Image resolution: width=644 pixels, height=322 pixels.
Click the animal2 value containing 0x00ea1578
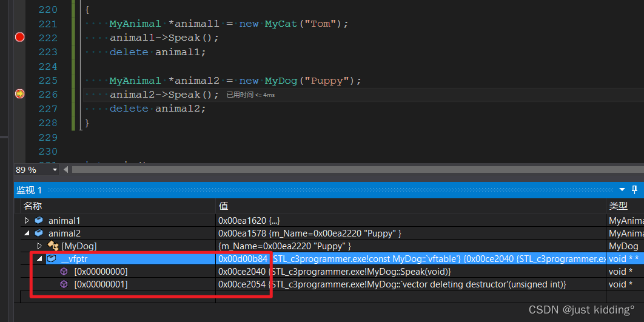click(x=310, y=233)
